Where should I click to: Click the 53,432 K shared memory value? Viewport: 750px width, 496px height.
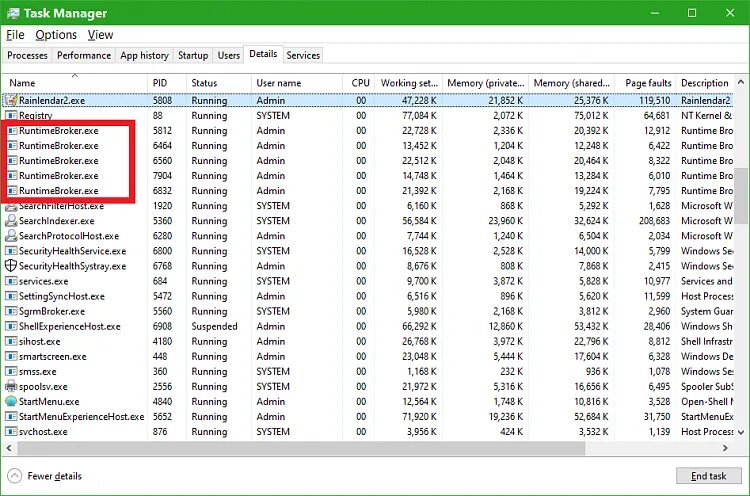pos(591,326)
